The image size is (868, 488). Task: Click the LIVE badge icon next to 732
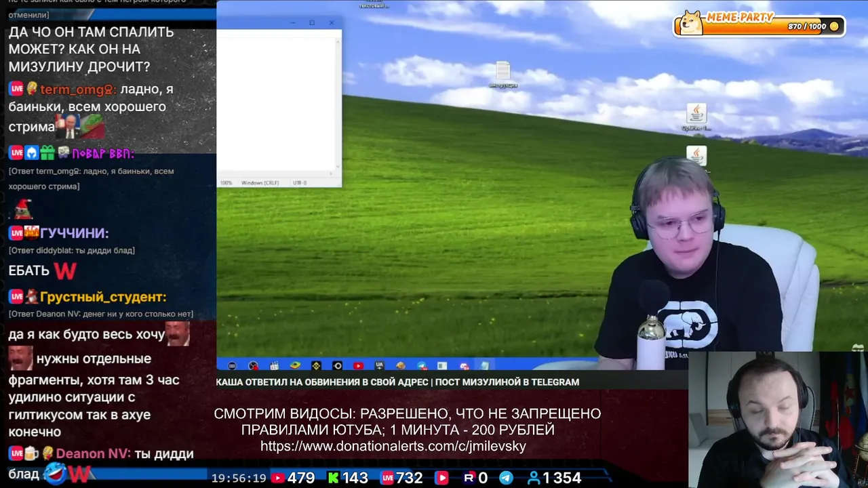point(387,478)
